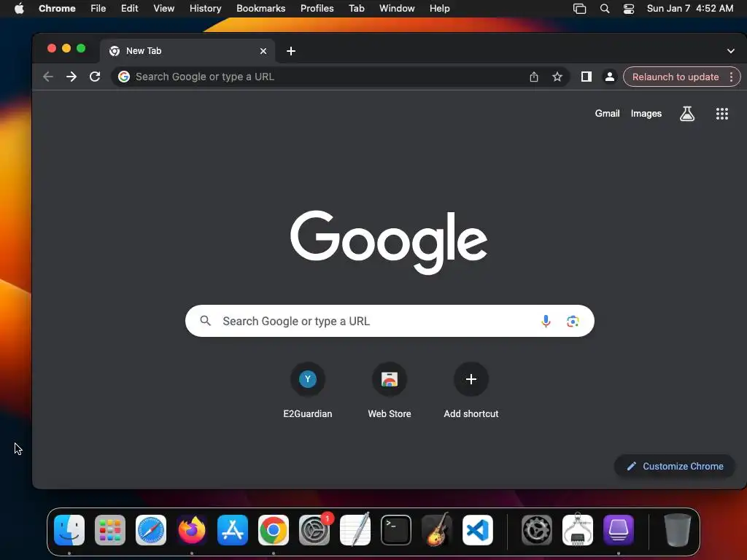Image resolution: width=747 pixels, height=560 pixels.
Task: Open the dark gear app in the Dock
Action: [x=537, y=530]
